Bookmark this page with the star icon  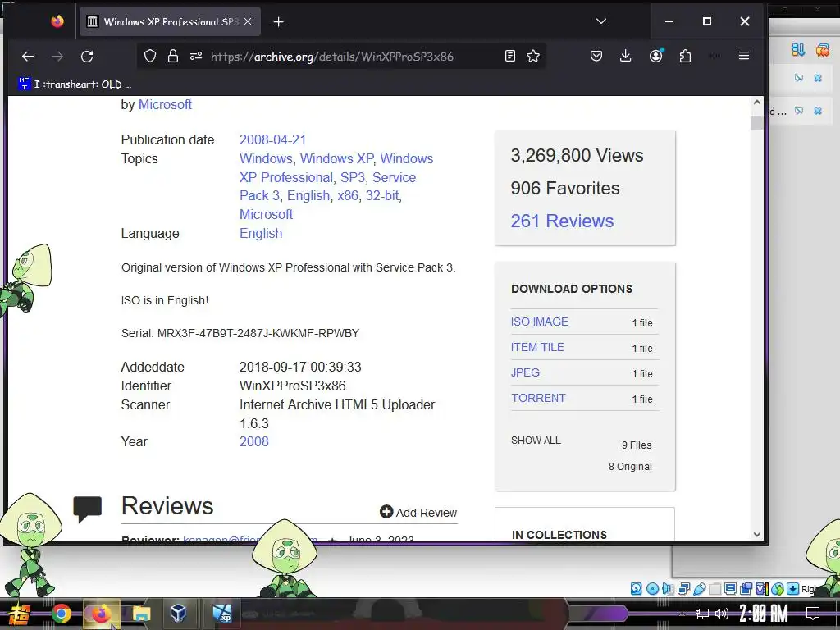coord(533,57)
